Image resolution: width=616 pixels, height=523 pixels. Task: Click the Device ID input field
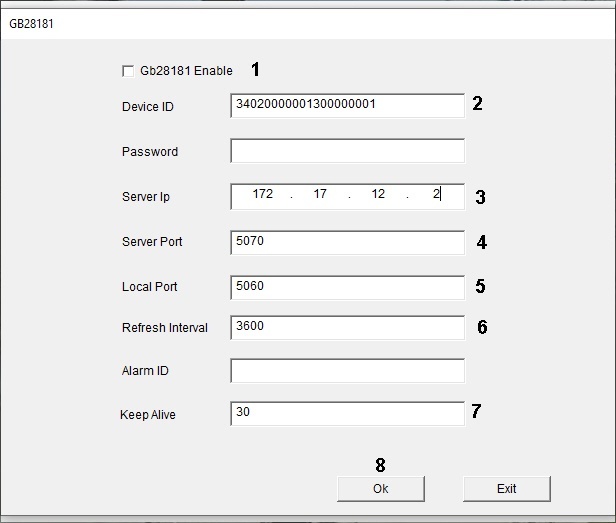pyautogui.click(x=347, y=106)
